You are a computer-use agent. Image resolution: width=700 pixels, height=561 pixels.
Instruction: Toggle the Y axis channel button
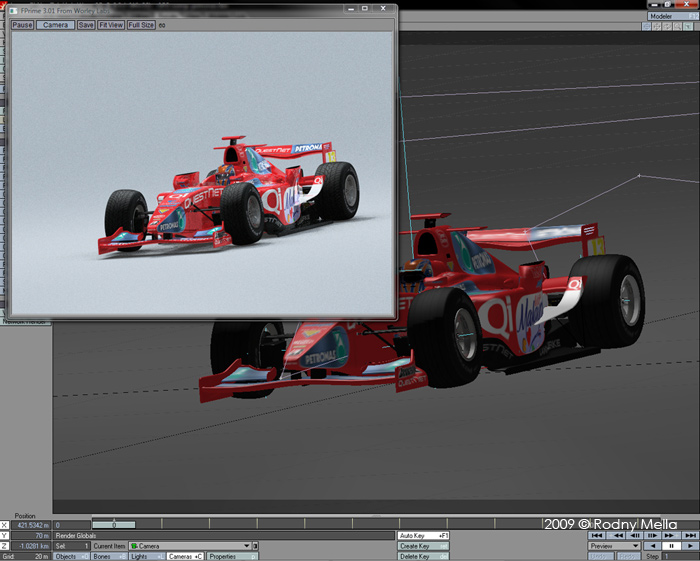(5, 536)
